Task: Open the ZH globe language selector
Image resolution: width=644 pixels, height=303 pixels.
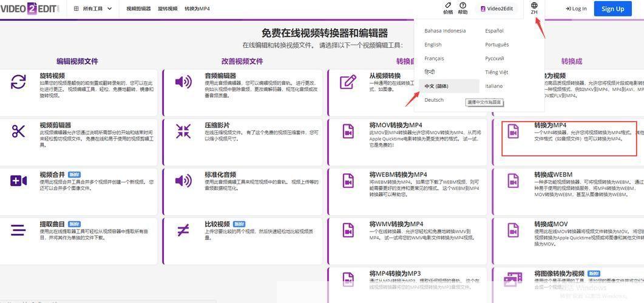Action: [x=534, y=8]
